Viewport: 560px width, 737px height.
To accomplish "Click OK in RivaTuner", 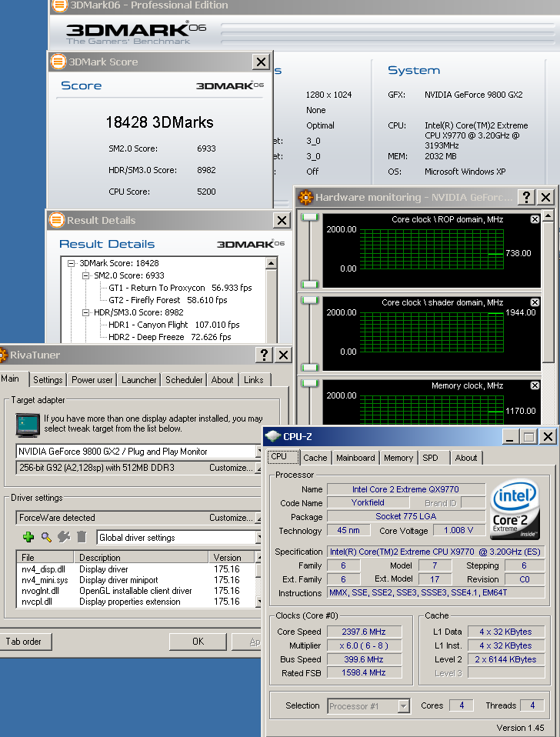I will click(x=198, y=642).
